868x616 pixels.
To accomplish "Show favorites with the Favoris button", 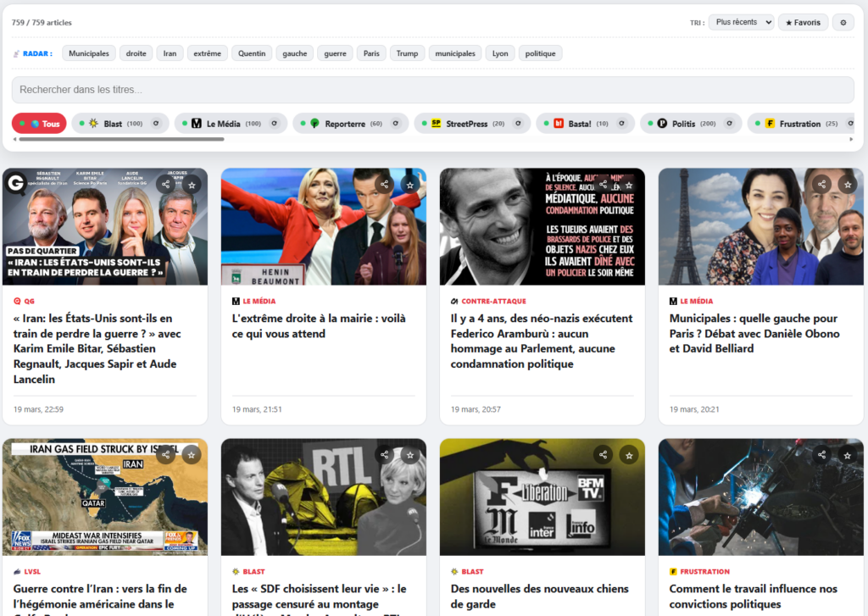I will (x=802, y=23).
